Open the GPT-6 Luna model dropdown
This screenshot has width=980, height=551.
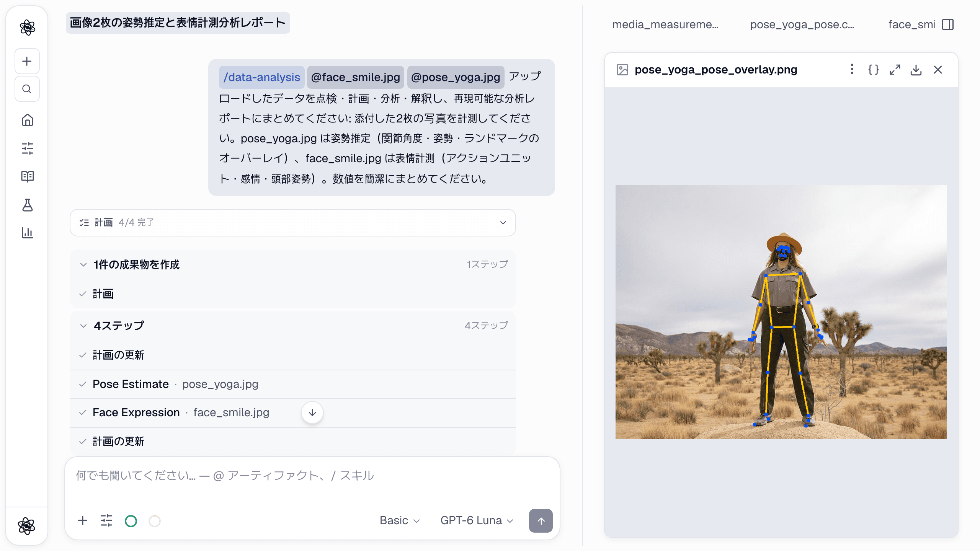pos(477,520)
